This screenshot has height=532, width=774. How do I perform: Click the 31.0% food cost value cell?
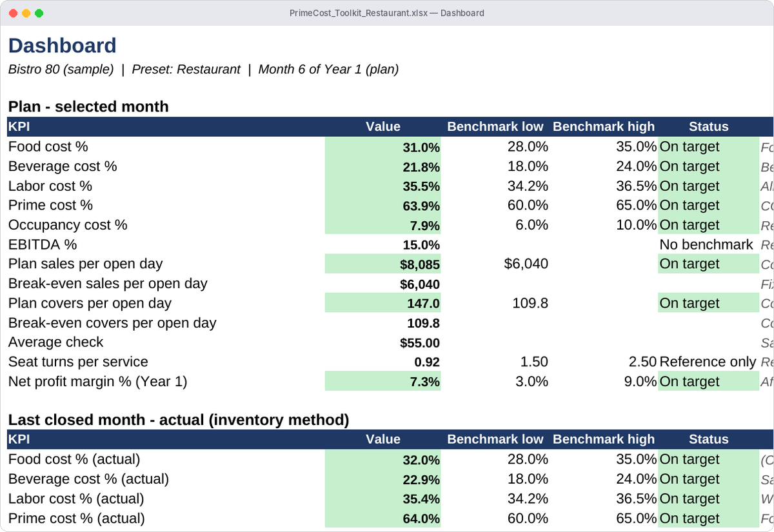pos(383,147)
